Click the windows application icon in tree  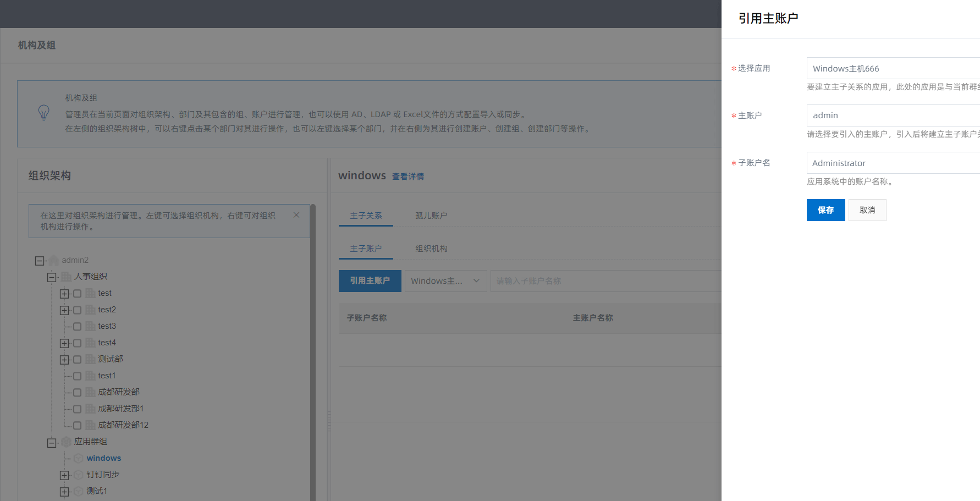(x=79, y=458)
